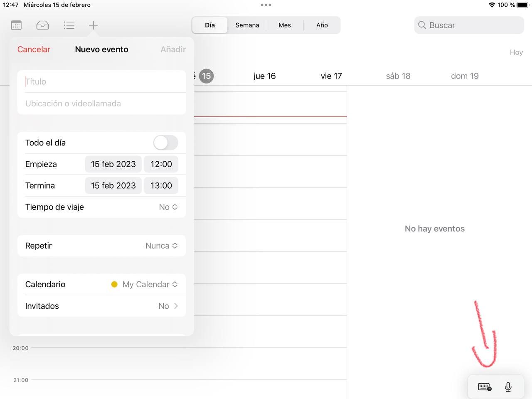Tap the microphone dictation icon

[508, 387]
